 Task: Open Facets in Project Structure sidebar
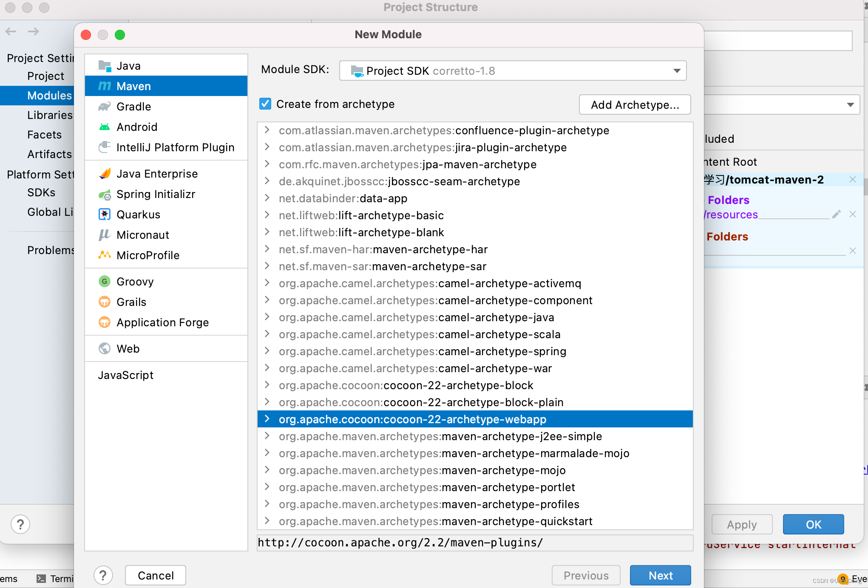coord(37,135)
